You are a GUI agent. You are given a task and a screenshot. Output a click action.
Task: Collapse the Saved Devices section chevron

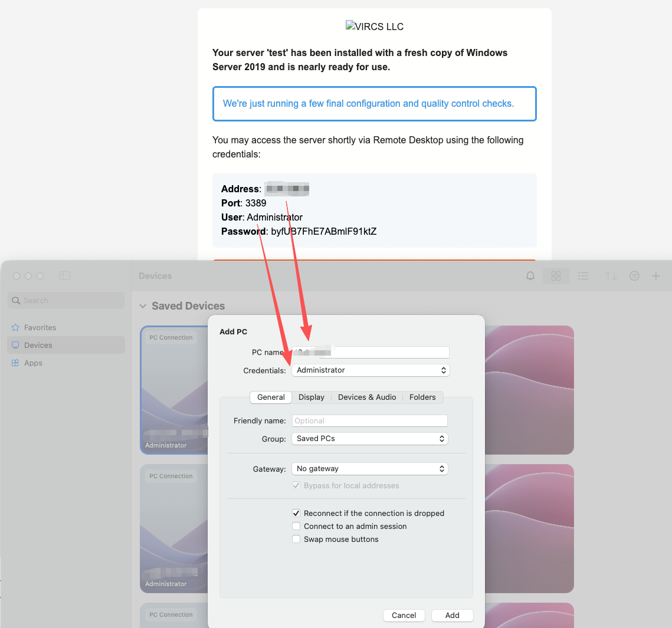143,306
